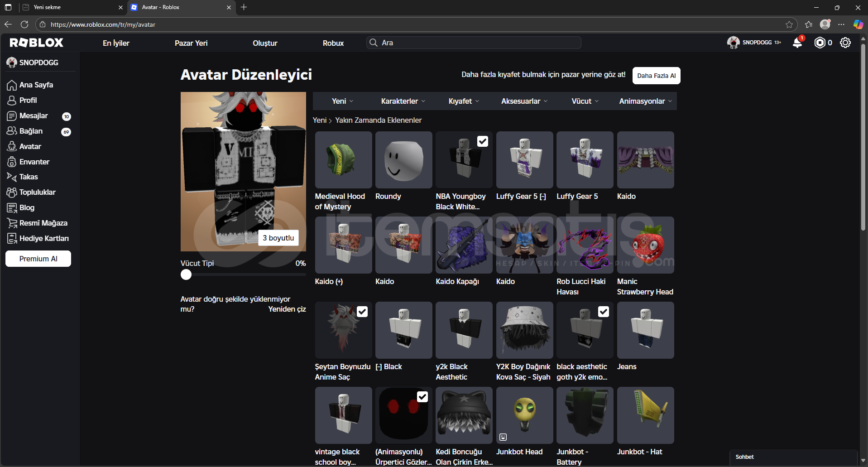Expand the Vücut dropdown
This screenshot has height=467, width=868.
pyautogui.click(x=585, y=101)
